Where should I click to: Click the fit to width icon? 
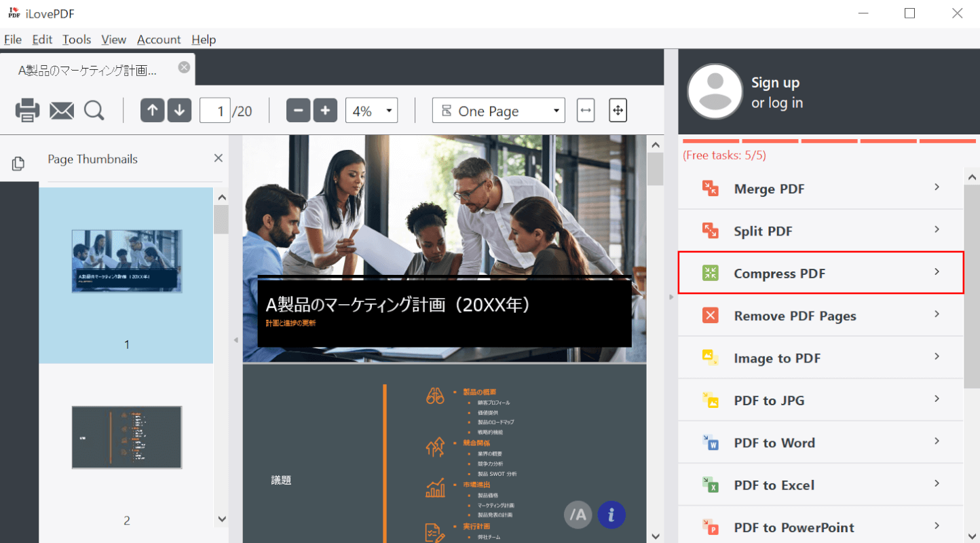click(x=586, y=111)
